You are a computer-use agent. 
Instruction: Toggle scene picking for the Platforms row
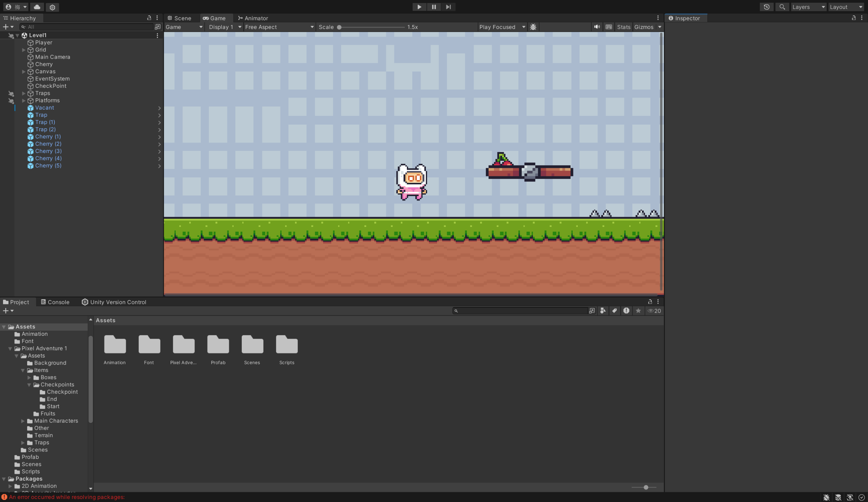(11, 101)
